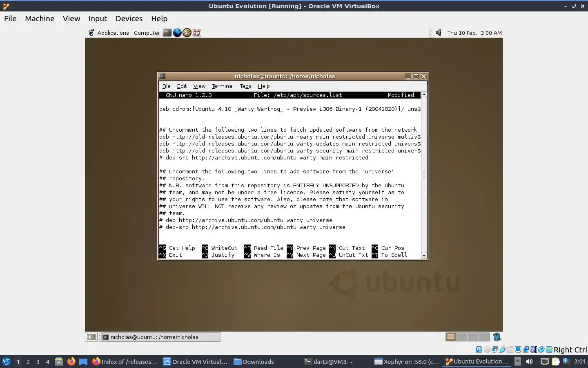Open the terminal Tabs menu
The image size is (588, 368).
(x=245, y=86)
